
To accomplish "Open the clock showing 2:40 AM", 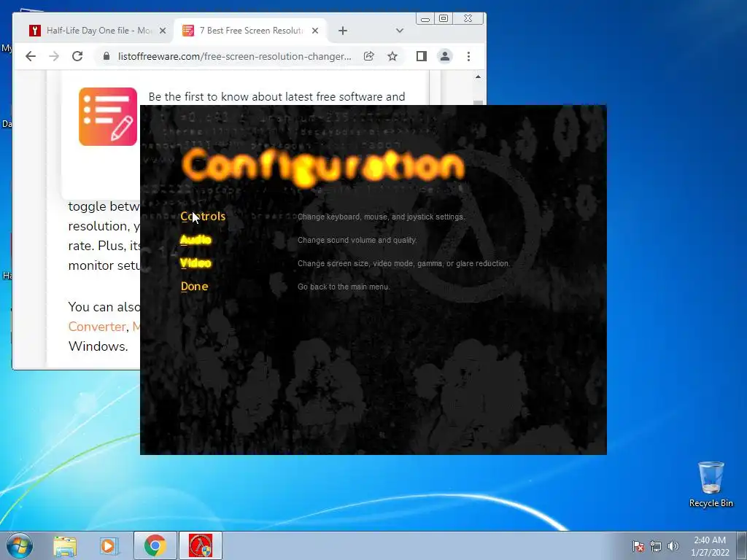I will (x=710, y=546).
